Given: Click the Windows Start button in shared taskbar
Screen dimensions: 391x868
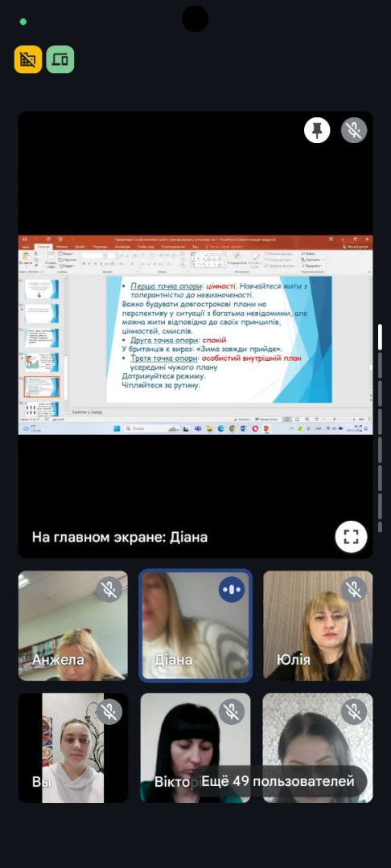Looking at the screenshot, I should [117, 428].
